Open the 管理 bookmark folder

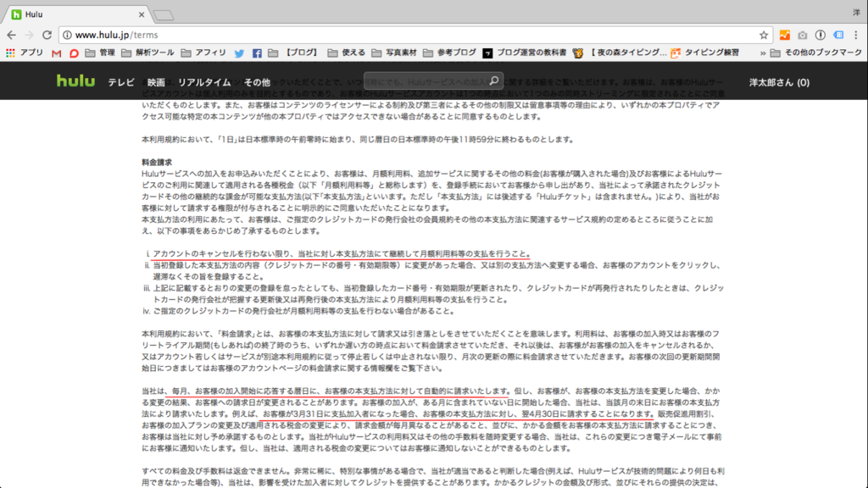click(x=100, y=53)
